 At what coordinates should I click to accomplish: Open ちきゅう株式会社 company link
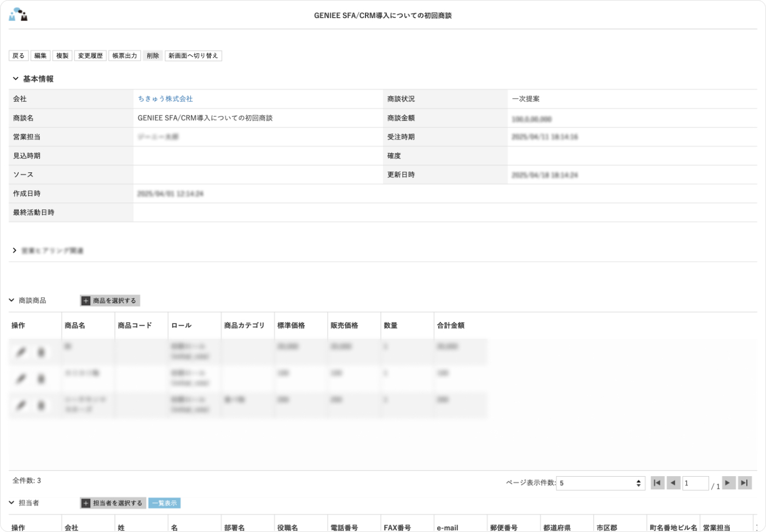(x=165, y=99)
